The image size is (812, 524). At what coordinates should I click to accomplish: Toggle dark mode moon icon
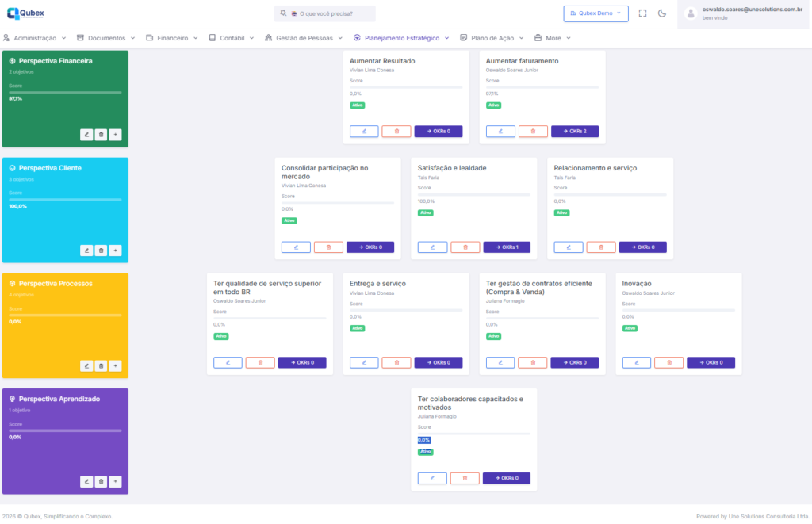(x=662, y=13)
